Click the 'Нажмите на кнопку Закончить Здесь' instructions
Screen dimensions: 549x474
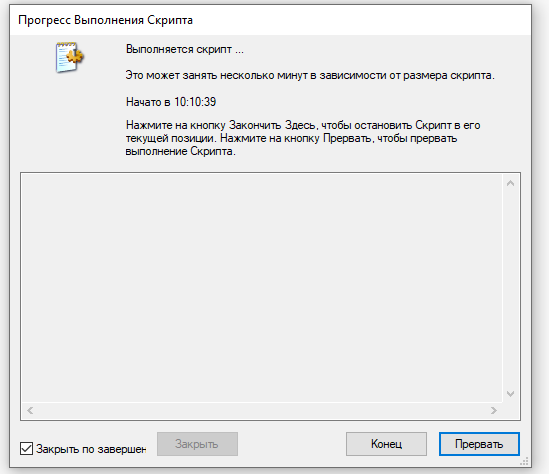tap(303, 138)
